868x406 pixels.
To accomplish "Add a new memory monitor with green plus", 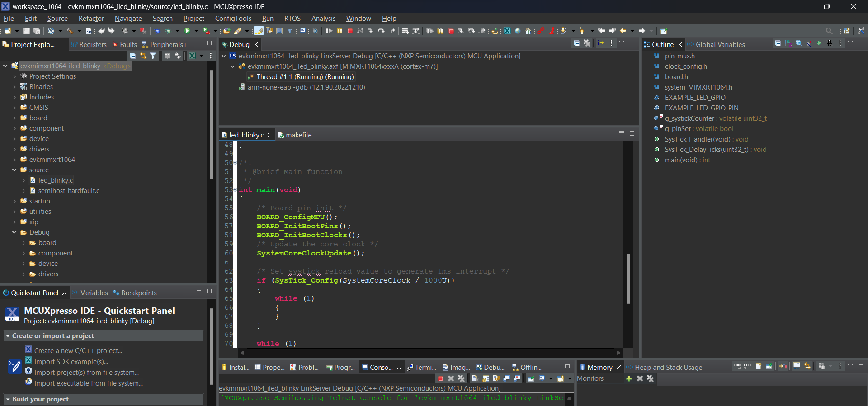I will (629, 378).
